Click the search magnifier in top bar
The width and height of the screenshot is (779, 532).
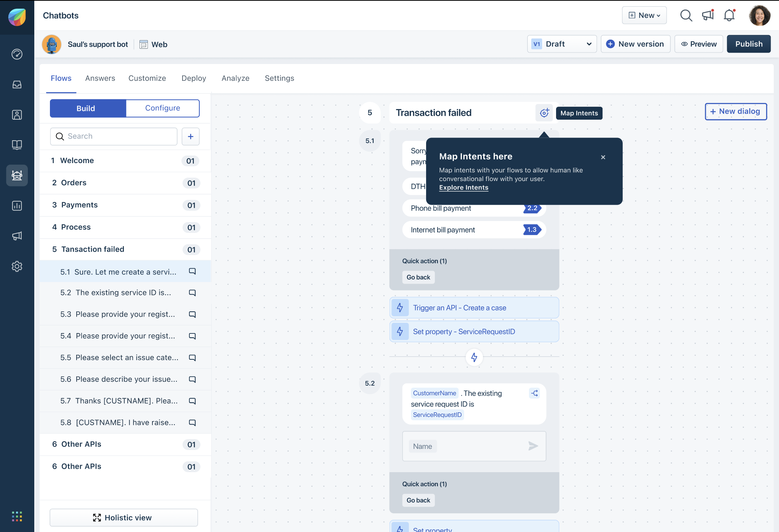pyautogui.click(x=686, y=16)
